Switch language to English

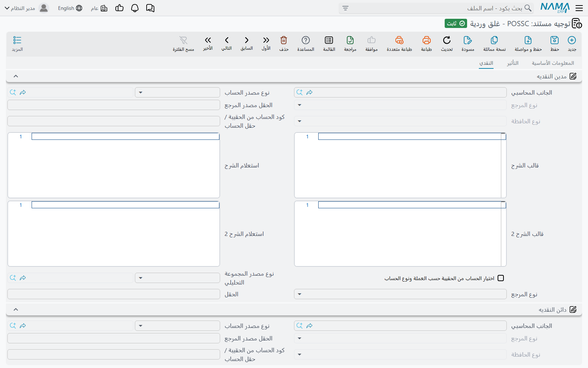tap(70, 8)
